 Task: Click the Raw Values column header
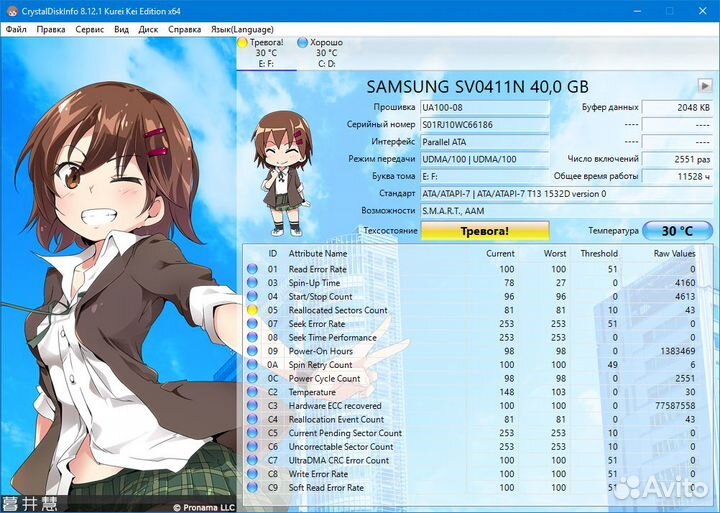coord(675,254)
